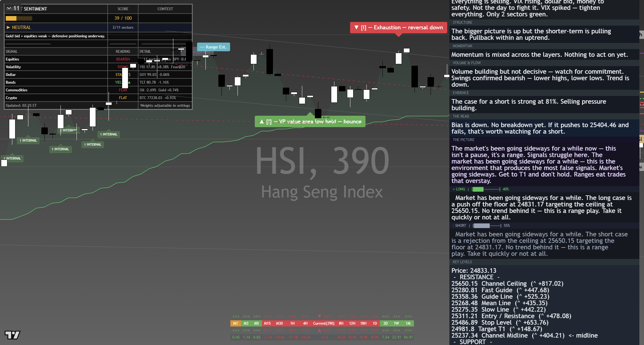Click the red down triangle above Current(390)
Image resolution: width=644 pixels, height=345 pixels.
click(320, 316)
